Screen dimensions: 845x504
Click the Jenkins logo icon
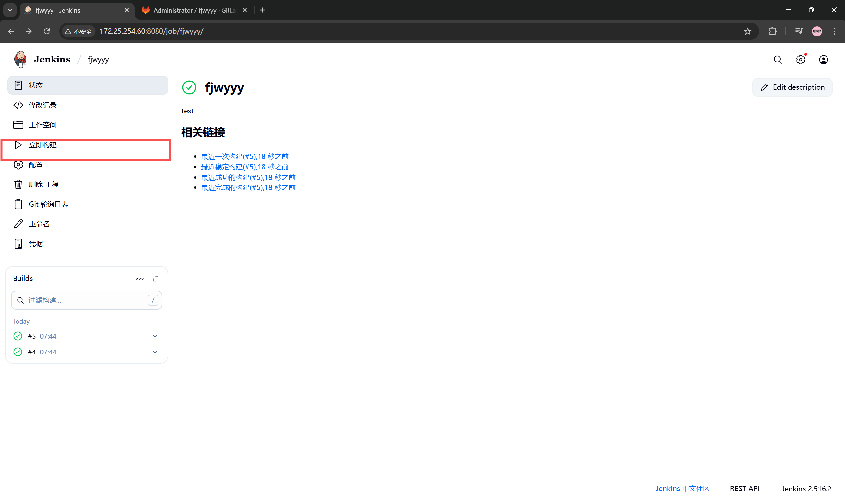pyautogui.click(x=20, y=59)
